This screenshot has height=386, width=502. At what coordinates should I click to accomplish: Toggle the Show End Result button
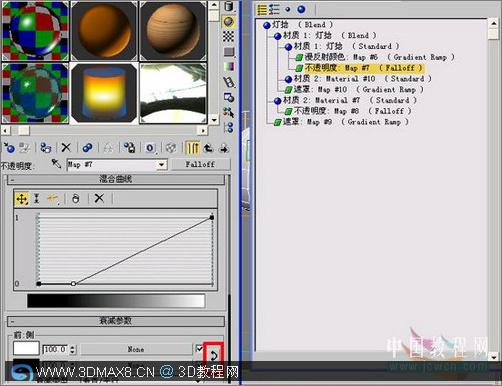[193, 148]
